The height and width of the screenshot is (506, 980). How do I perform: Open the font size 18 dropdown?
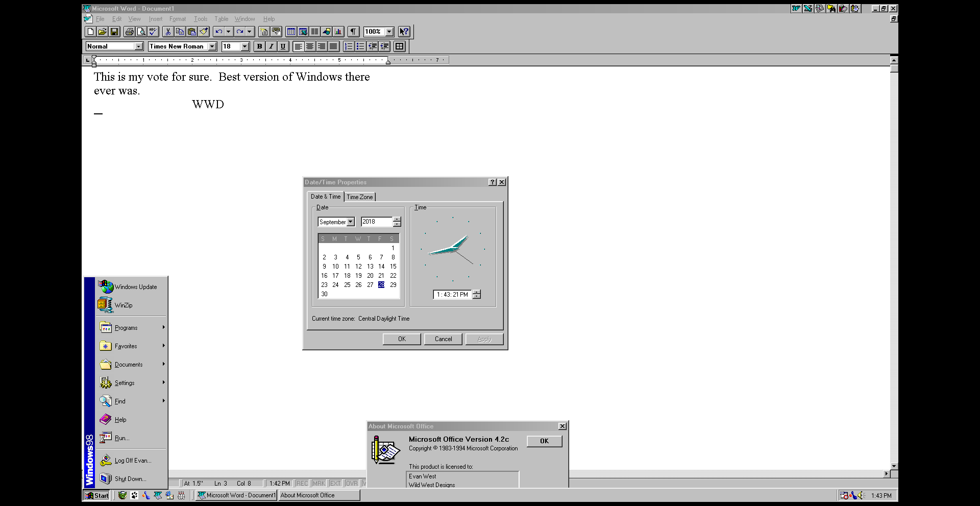(x=245, y=46)
